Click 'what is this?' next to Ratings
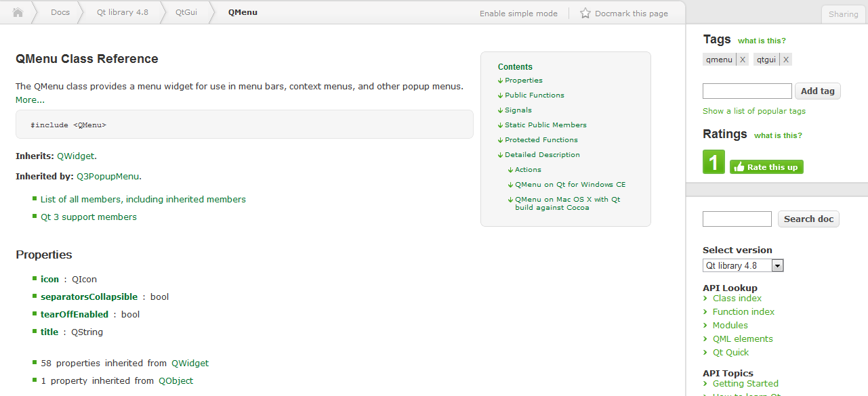868x396 pixels. click(778, 135)
